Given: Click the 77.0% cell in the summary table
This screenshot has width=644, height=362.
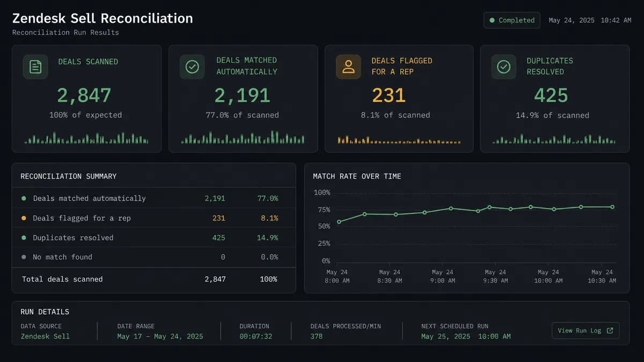Looking at the screenshot, I should pos(268,198).
